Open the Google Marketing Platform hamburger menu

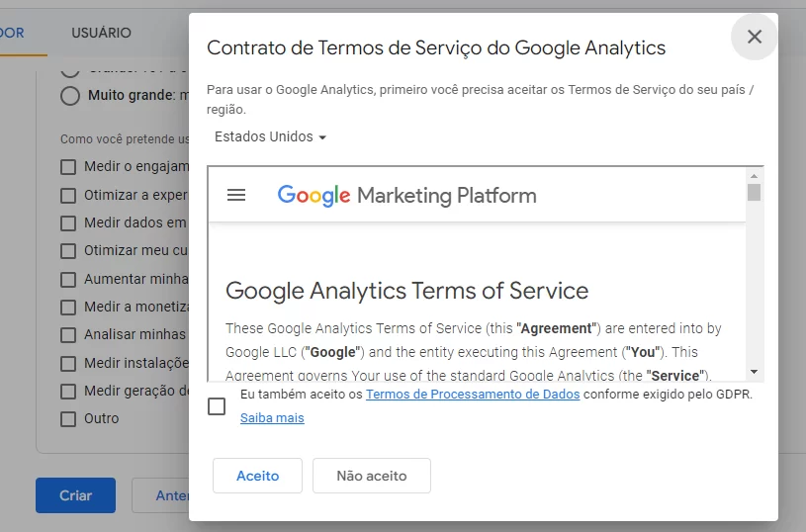tap(236, 195)
